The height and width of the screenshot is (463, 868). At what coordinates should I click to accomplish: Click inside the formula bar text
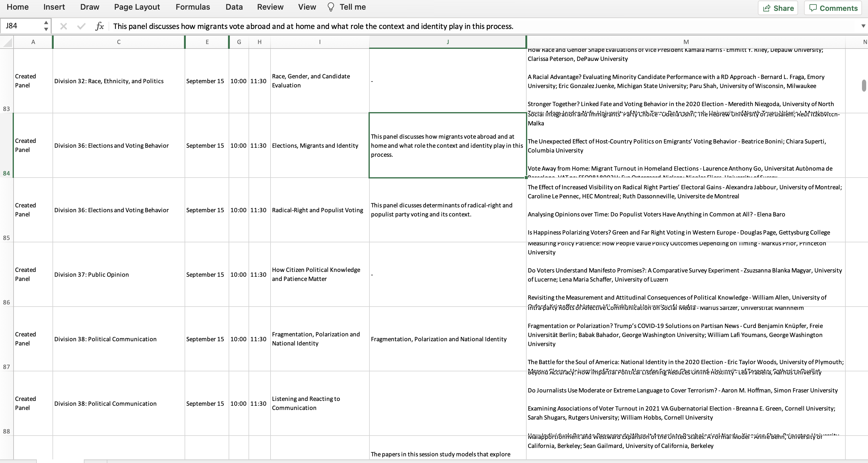tap(313, 26)
